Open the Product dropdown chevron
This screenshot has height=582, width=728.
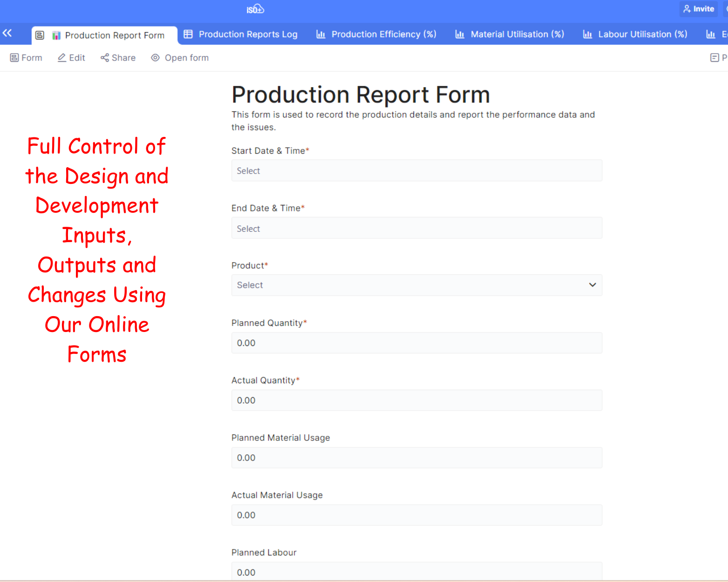592,285
